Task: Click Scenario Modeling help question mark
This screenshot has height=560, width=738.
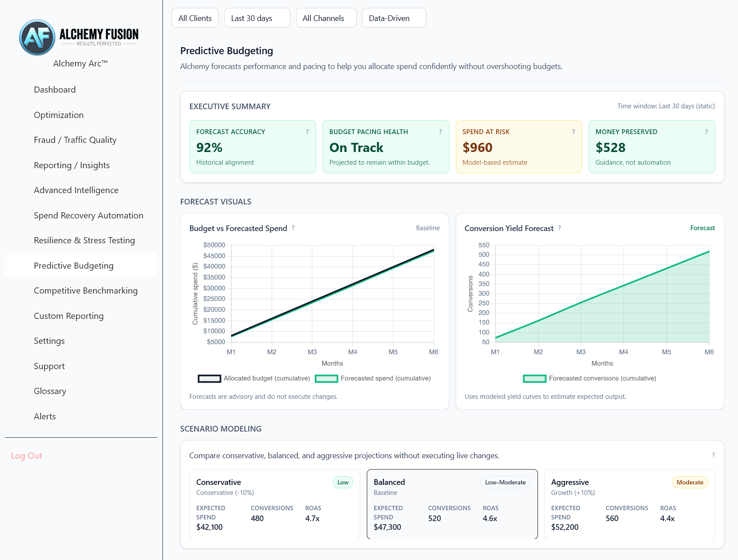Action: click(714, 455)
